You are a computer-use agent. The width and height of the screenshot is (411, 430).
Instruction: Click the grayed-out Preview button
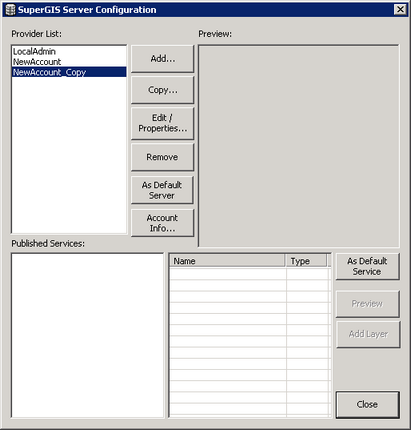[x=367, y=304]
